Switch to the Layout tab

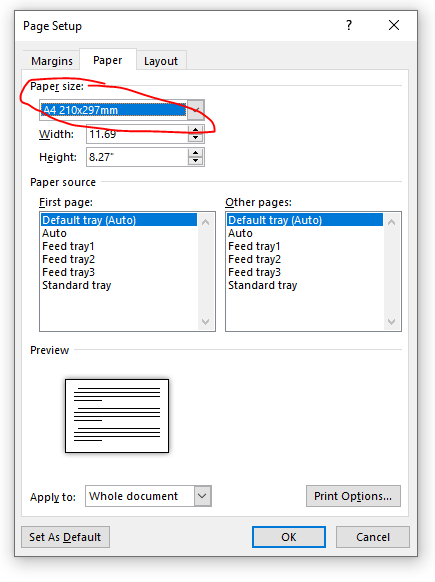(161, 61)
